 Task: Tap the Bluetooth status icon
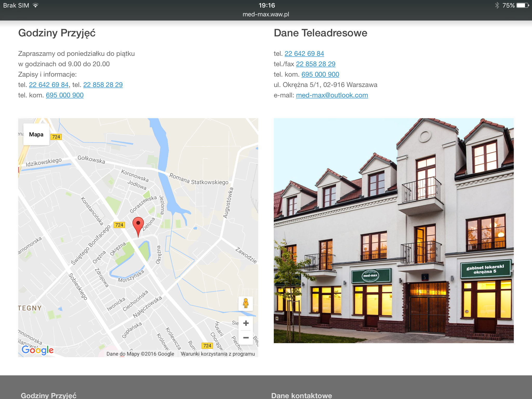497,5
